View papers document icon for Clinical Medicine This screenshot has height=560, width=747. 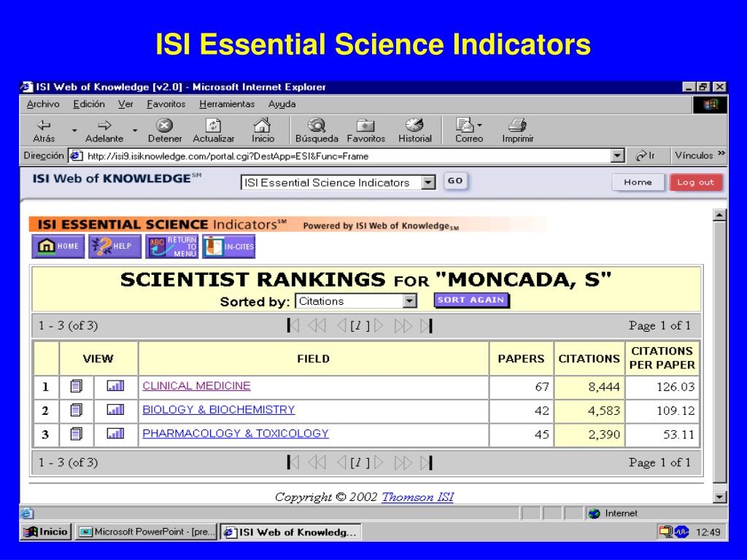[76, 386]
